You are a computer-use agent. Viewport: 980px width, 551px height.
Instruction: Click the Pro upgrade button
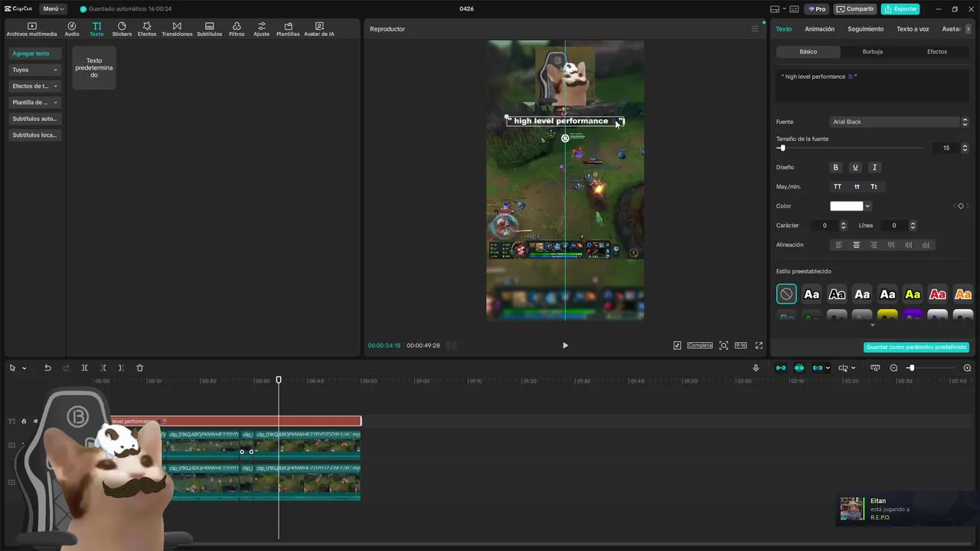pos(816,9)
